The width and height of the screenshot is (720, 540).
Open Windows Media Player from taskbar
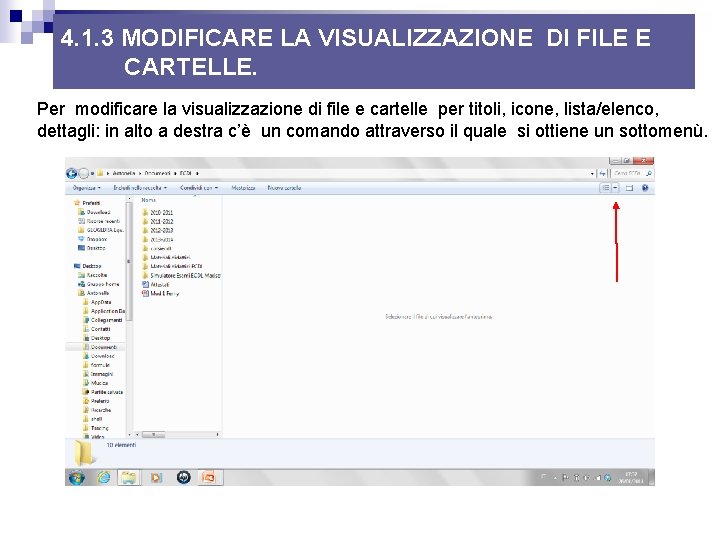pos(156,478)
